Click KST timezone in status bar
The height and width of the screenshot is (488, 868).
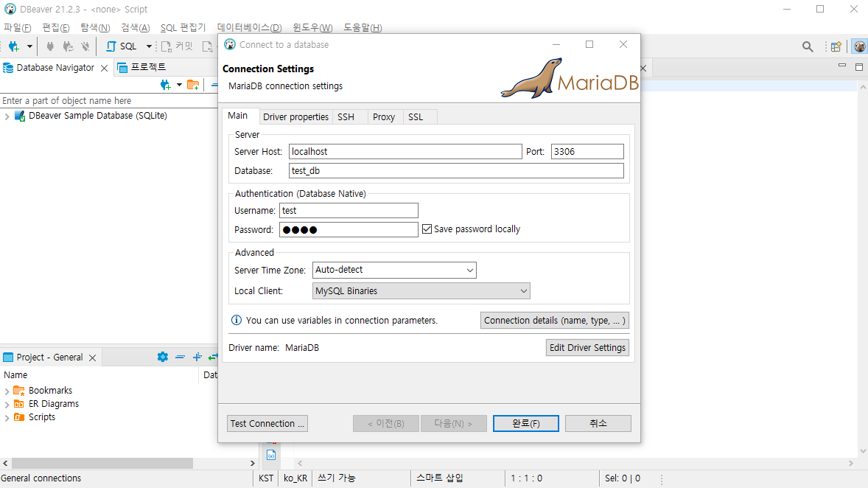click(266, 478)
